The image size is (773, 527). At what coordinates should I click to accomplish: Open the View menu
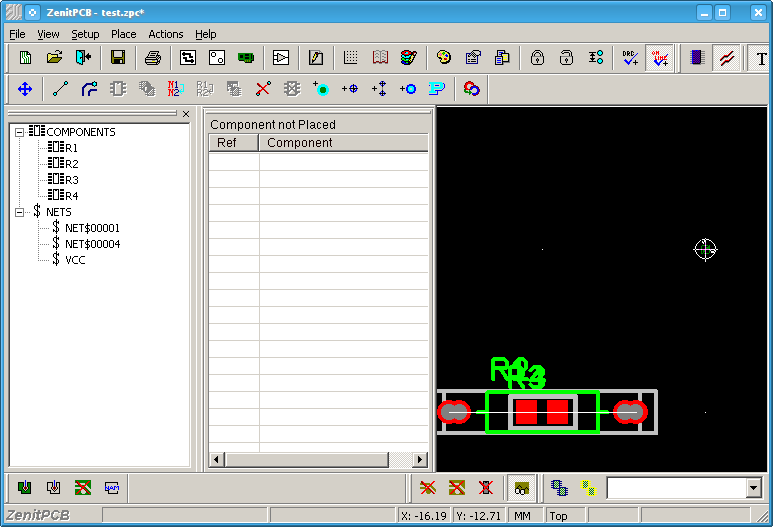(x=48, y=34)
